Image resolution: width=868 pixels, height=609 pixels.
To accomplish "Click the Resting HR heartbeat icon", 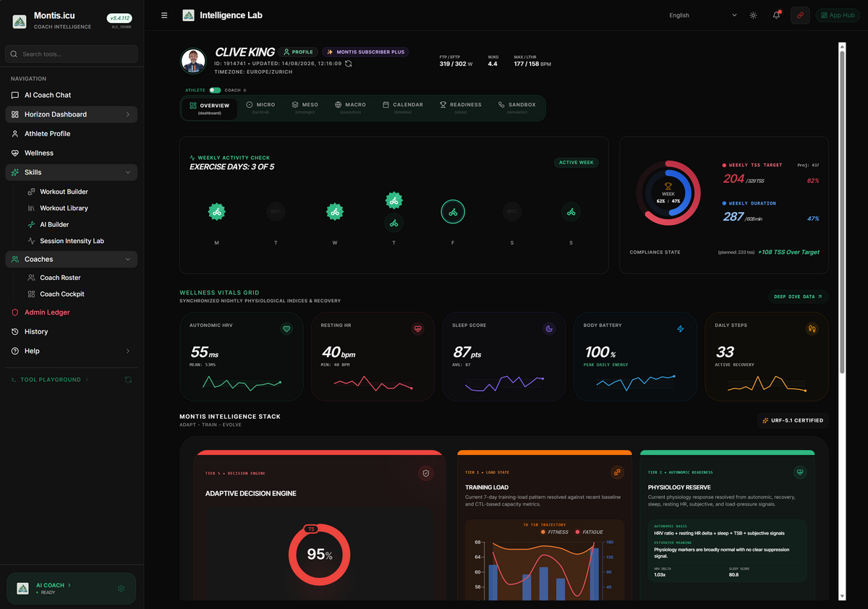I will [x=417, y=329].
